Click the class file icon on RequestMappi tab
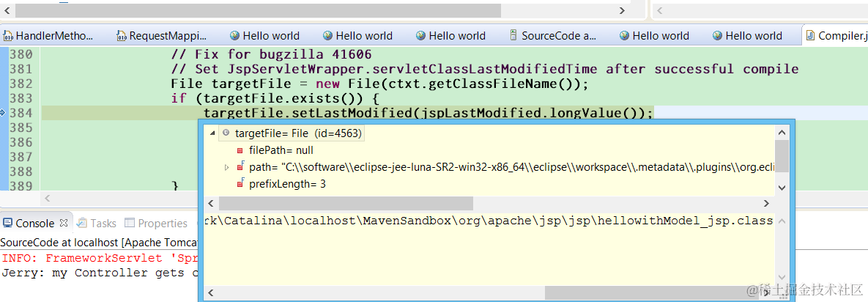 point(122,36)
